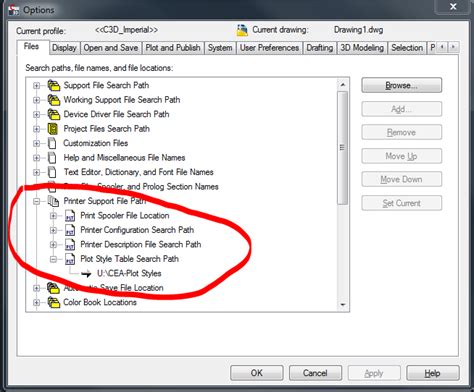This screenshot has width=474, height=392.
Task: Click the Browse... button
Action: [402, 86]
